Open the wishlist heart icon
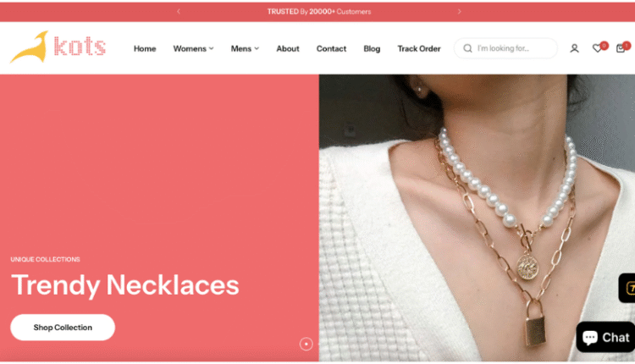Viewport: 635px width, 364px height. point(597,48)
